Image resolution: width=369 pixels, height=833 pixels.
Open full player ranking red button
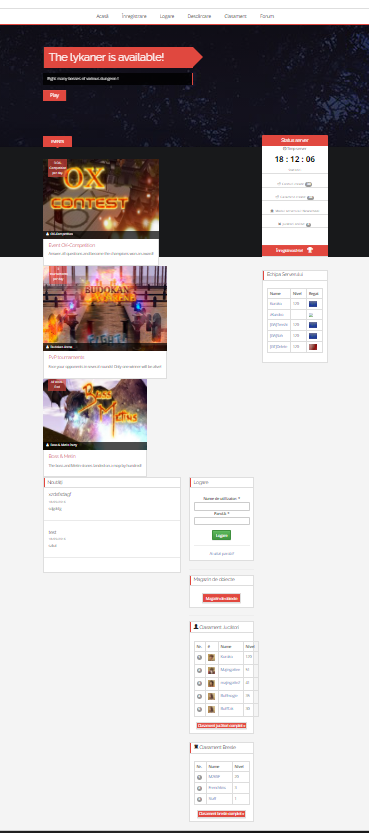[221, 725]
